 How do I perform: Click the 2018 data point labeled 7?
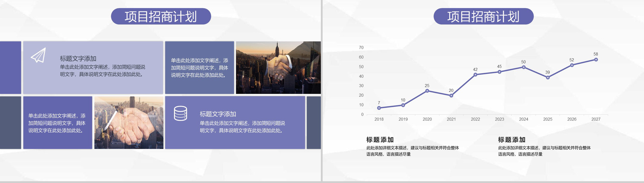pyautogui.click(x=379, y=108)
